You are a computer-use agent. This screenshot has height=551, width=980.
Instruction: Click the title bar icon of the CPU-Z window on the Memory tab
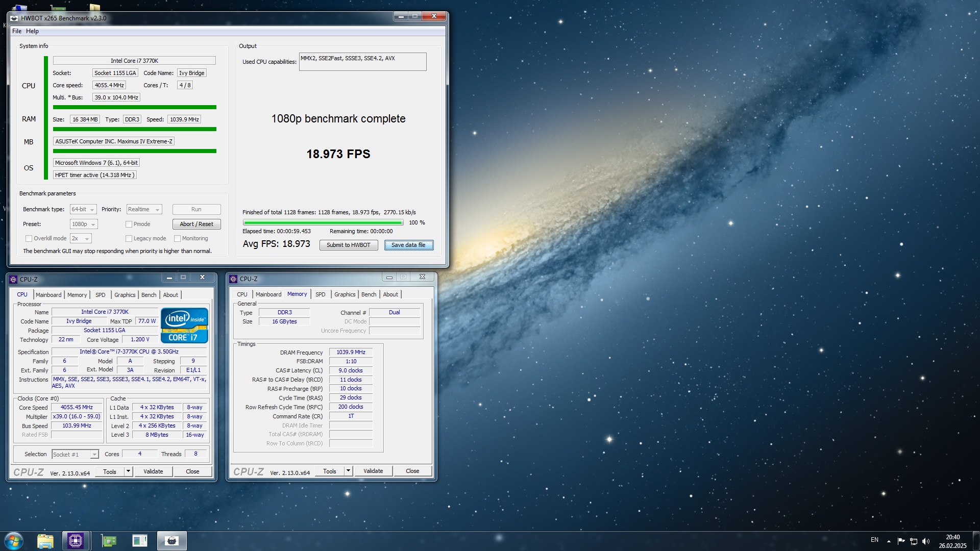[233, 279]
